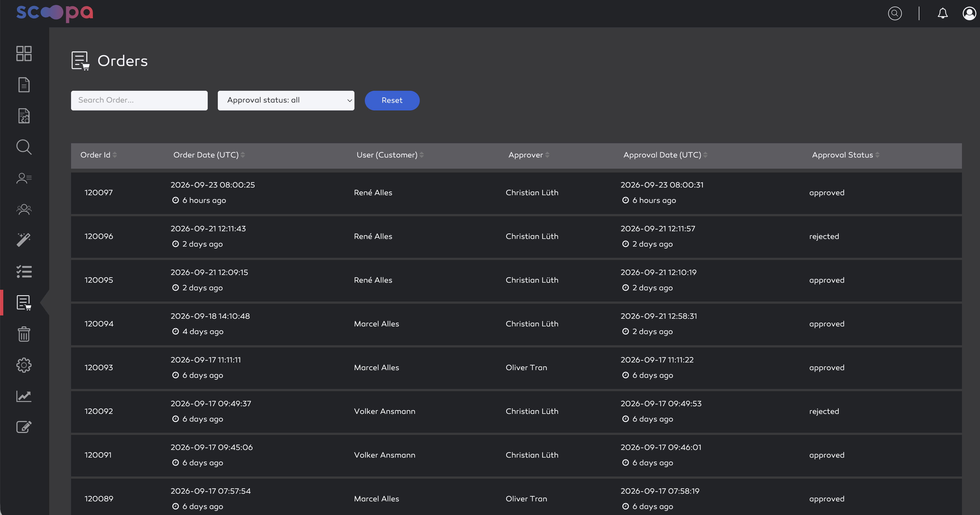Open the single user list sidebar icon

tap(24, 178)
